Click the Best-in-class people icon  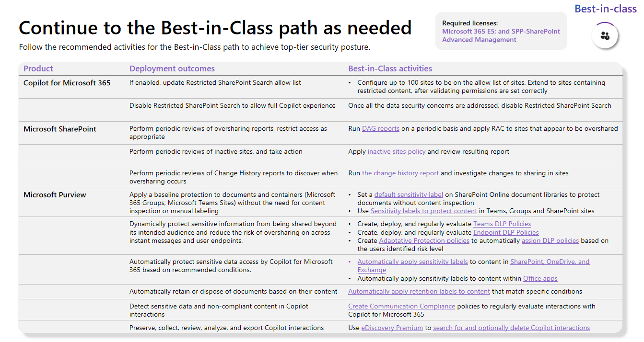tap(605, 35)
